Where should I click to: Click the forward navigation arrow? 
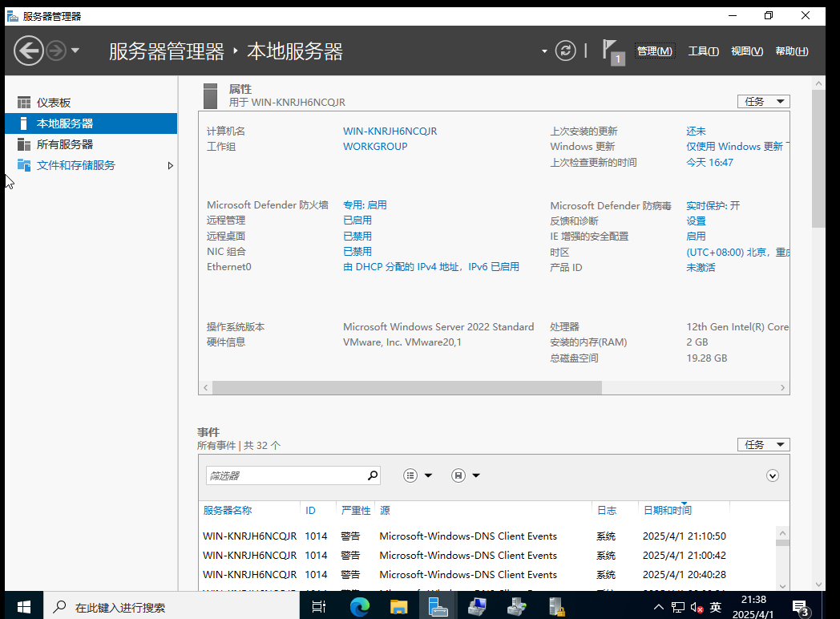tap(56, 51)
